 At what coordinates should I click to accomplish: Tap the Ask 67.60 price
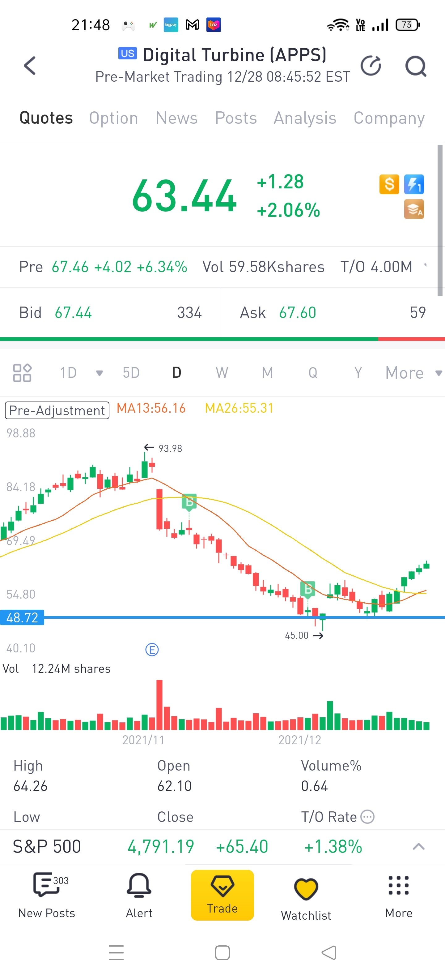pos(298,313)
